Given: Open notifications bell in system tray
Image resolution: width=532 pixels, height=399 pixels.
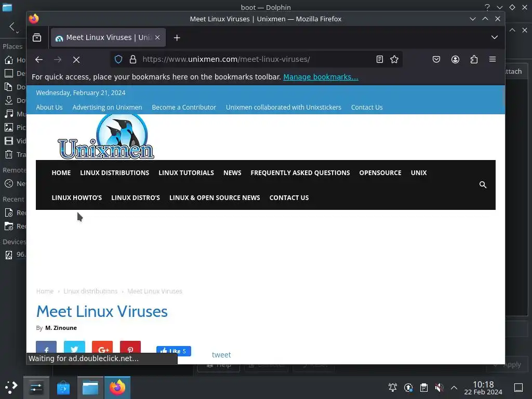Looking at the screenshot, I should point(393,388).
